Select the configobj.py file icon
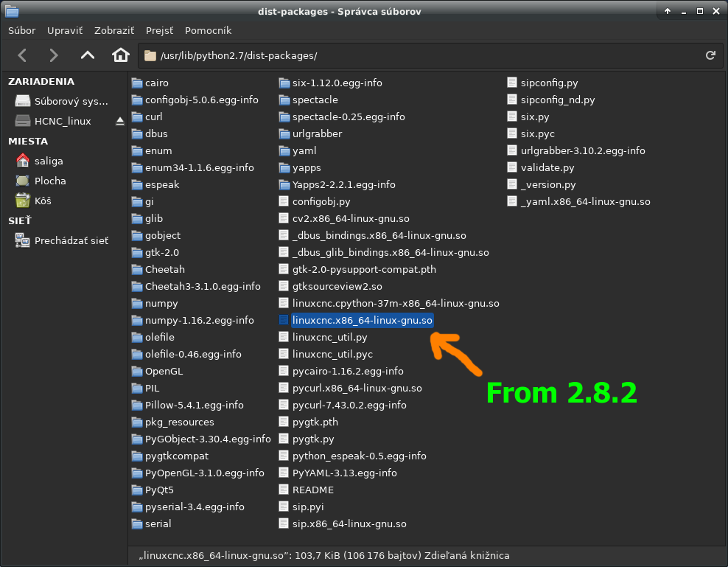This screenshot has width=728, height=567. (284, 202)
